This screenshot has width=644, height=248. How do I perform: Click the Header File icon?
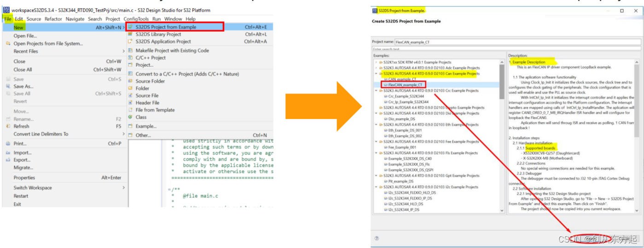pos(131,103)
